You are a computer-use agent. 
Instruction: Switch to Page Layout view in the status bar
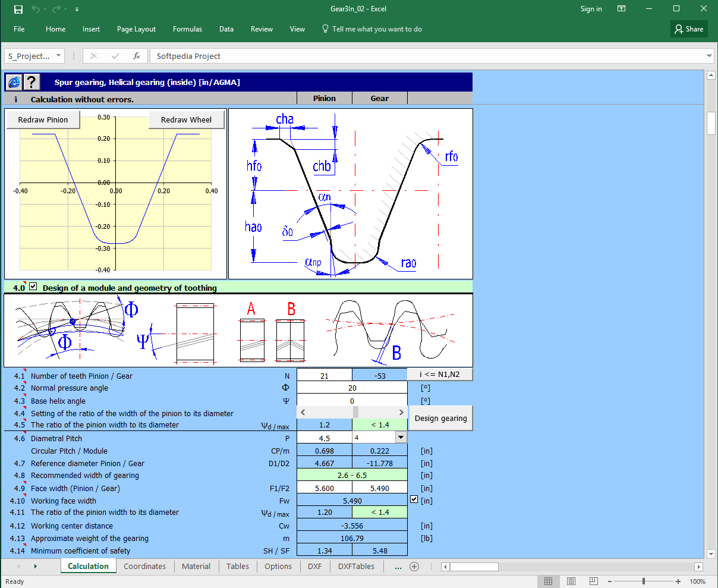click(x=571, y=581)
